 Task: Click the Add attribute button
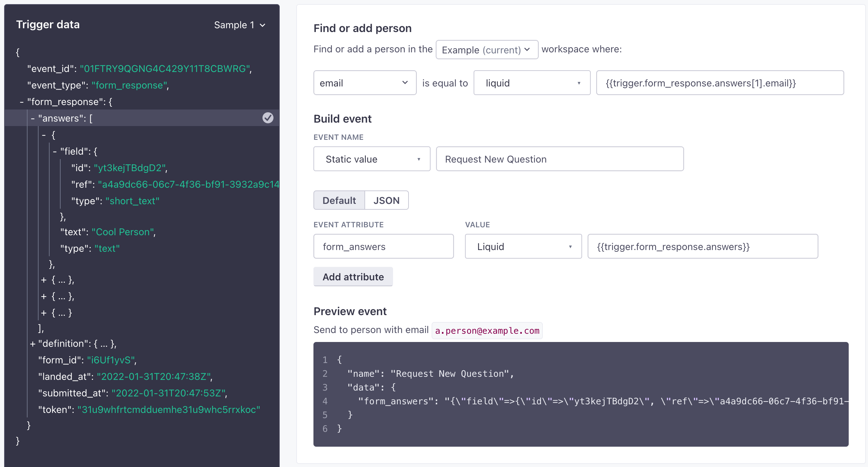(353, 277)
